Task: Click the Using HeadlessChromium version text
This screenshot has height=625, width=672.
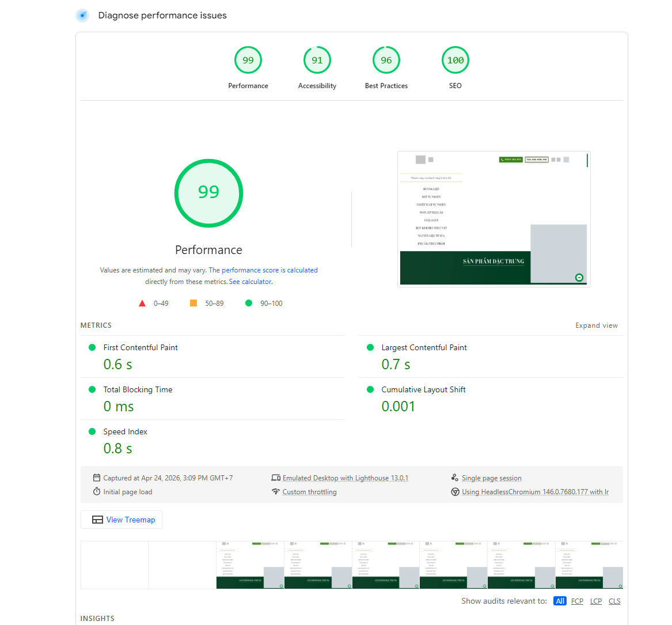Action: 536,492
